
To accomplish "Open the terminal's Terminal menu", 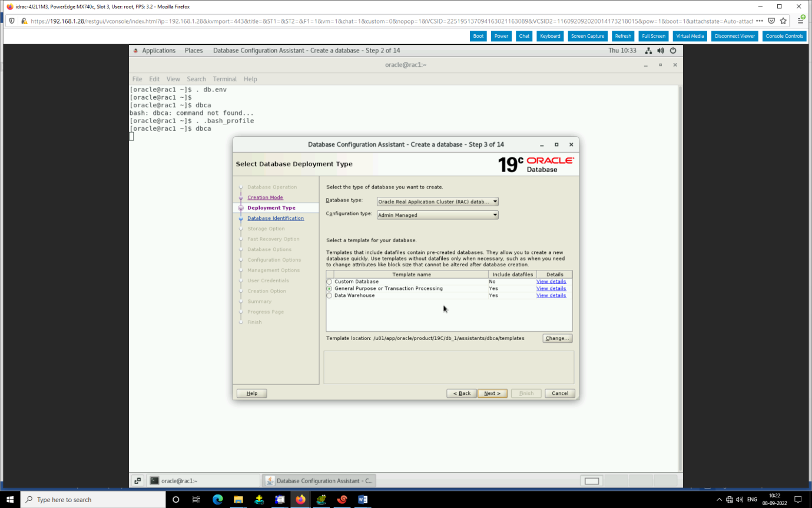I will pyautogui.click(x=225, y=79).
